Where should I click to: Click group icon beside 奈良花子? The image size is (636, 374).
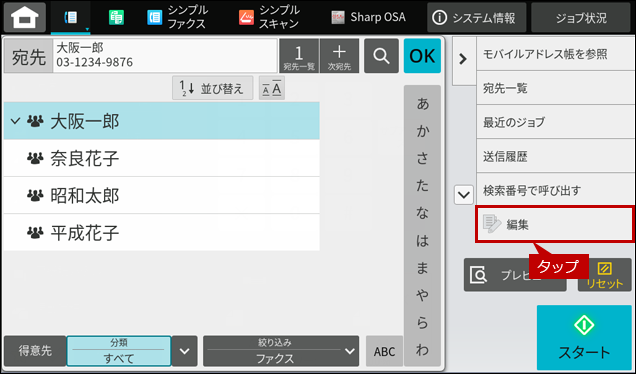coord(35,158)
